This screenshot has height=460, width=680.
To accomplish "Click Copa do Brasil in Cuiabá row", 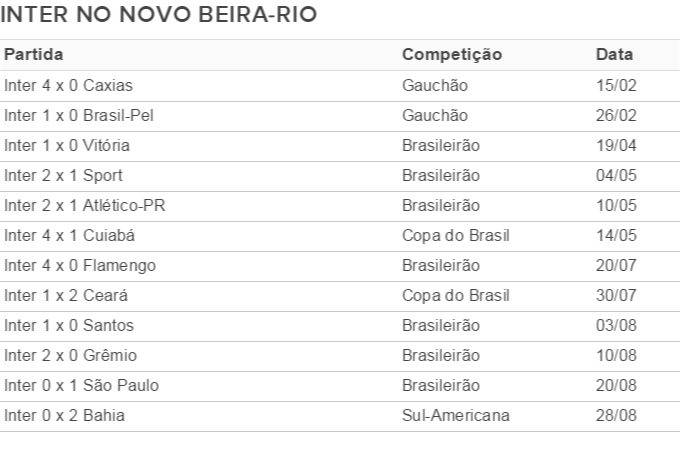I will click(456, 235).
